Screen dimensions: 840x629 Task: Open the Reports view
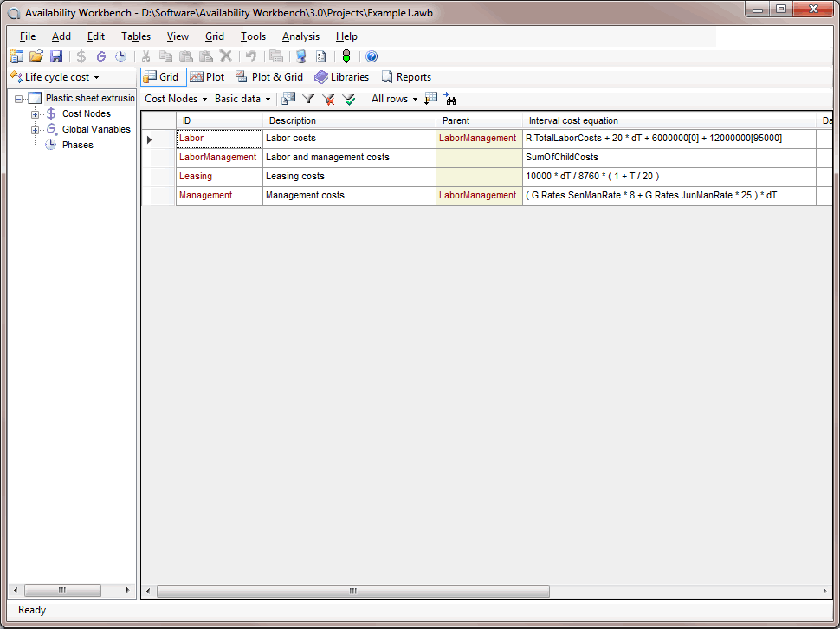405,76
